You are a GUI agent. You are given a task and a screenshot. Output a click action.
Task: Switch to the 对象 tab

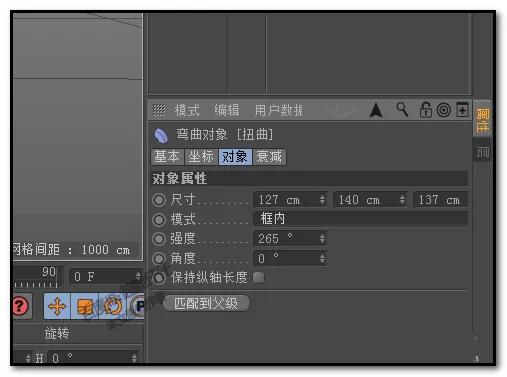click(235, 157)
